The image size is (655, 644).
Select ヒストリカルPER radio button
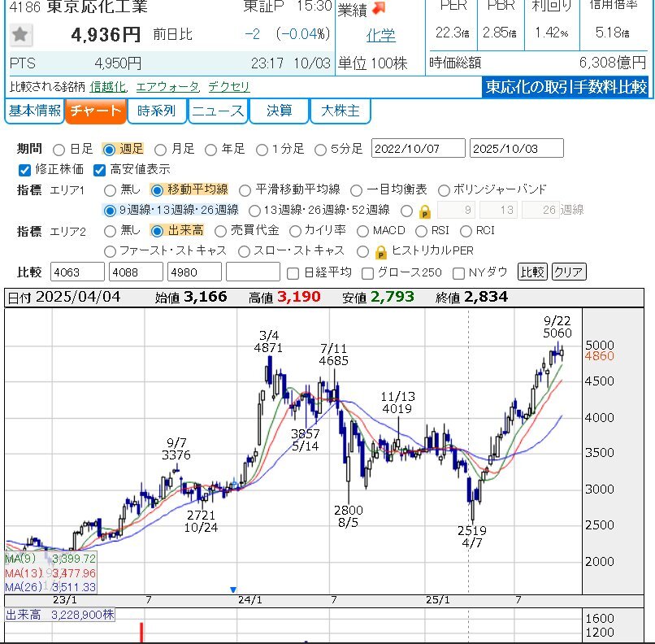[363, 251]
